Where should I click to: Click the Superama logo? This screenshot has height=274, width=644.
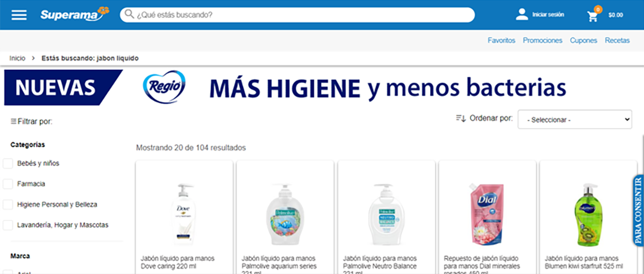75,14
